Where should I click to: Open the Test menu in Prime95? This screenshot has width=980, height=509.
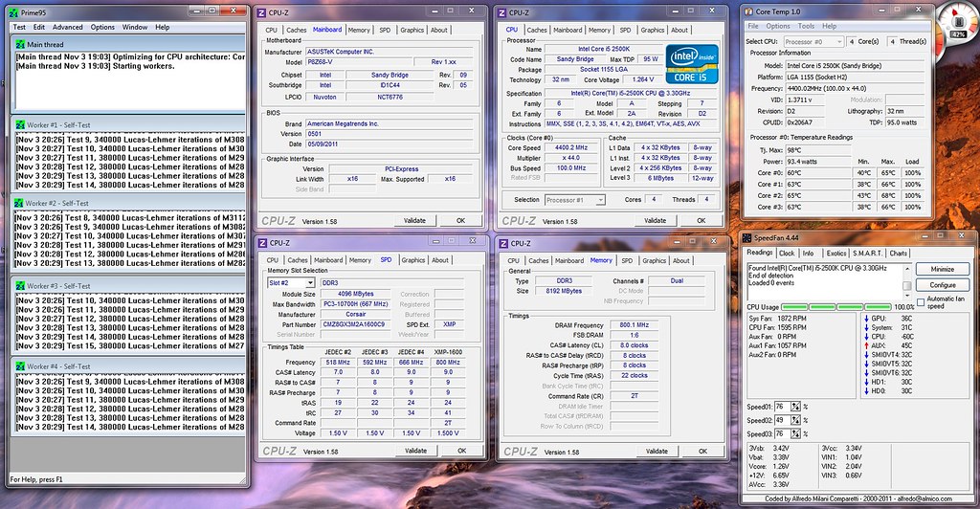tap(19, 28)
